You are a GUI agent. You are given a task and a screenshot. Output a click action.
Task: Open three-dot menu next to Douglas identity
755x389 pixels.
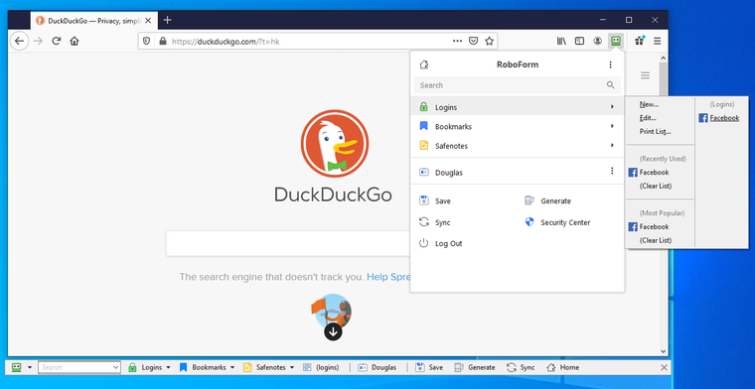click(612, 171)
